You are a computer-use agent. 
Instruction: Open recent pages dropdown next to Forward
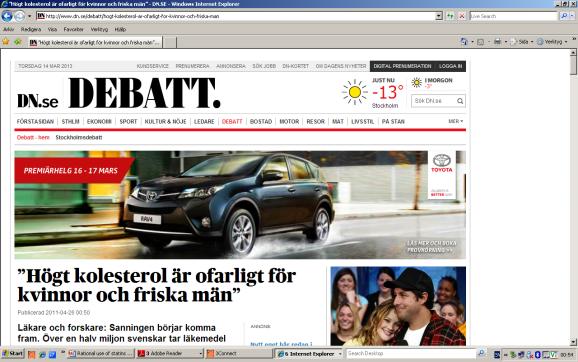[x=29, y=16]
